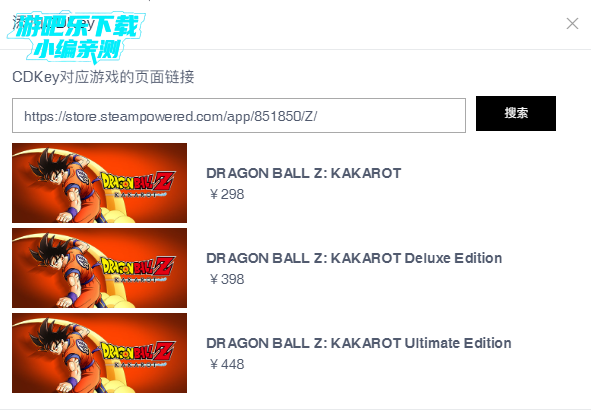
Task: Click the cyan 游吧乐下载 watermark logo
Action: click(77, 37)
